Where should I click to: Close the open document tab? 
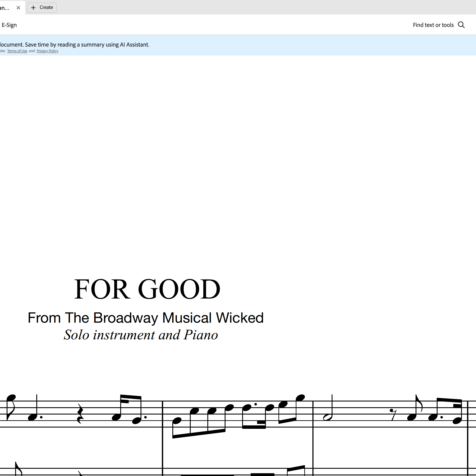coord(18,8)
